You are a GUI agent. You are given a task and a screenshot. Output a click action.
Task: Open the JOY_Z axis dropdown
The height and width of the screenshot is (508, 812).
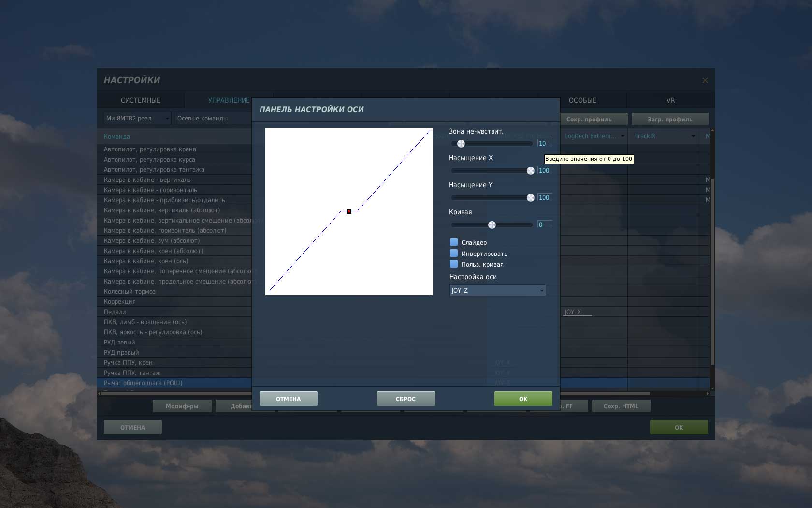(x=497, y=290)
